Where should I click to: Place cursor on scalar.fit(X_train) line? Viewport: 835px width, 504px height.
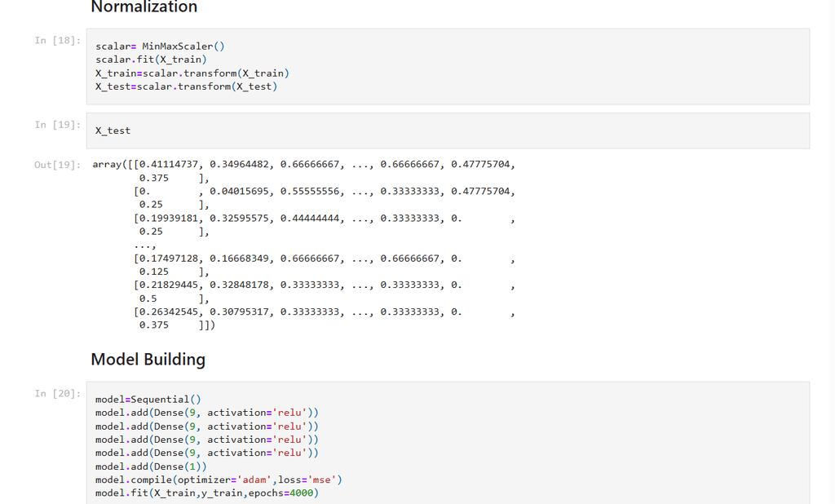151,60
